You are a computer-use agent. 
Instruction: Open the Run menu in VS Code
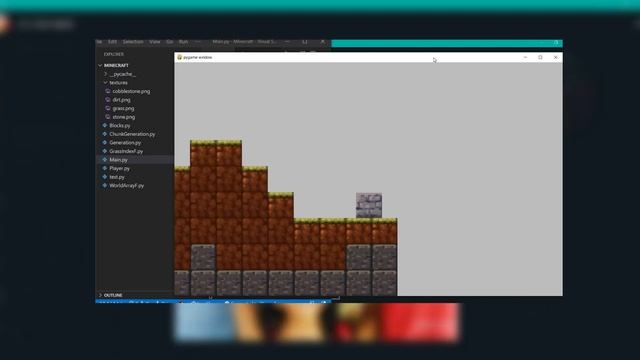184,42
